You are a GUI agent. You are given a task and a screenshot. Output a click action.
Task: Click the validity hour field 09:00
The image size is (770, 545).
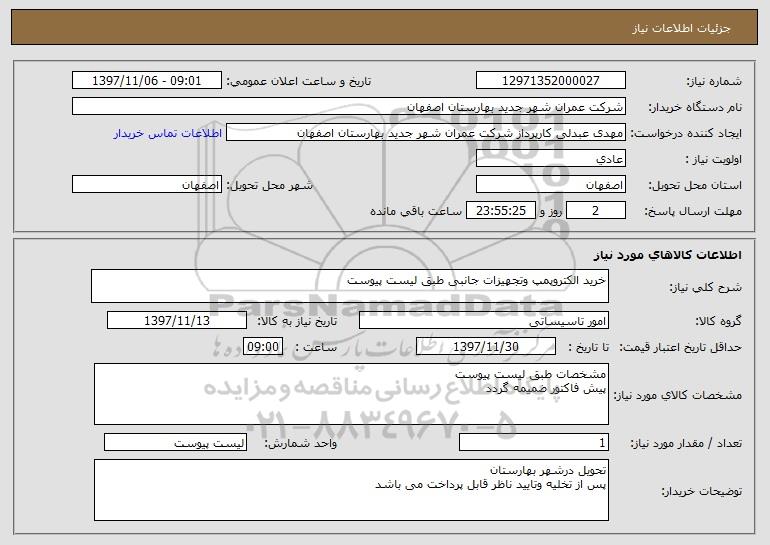pos(263,347)
